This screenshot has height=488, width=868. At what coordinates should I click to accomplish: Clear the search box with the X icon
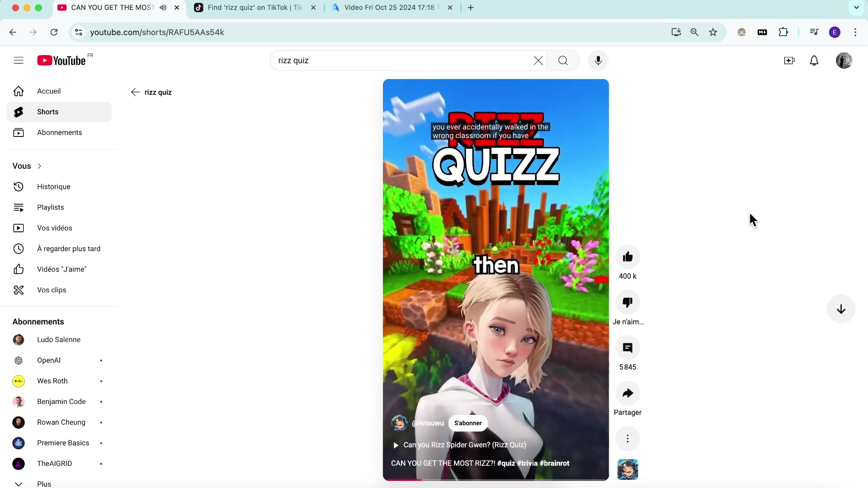pos(538,61)
